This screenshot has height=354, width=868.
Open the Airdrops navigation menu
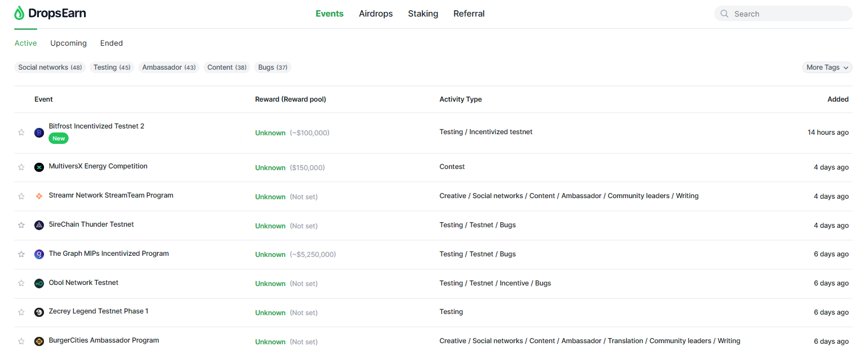tap(375, 14)
